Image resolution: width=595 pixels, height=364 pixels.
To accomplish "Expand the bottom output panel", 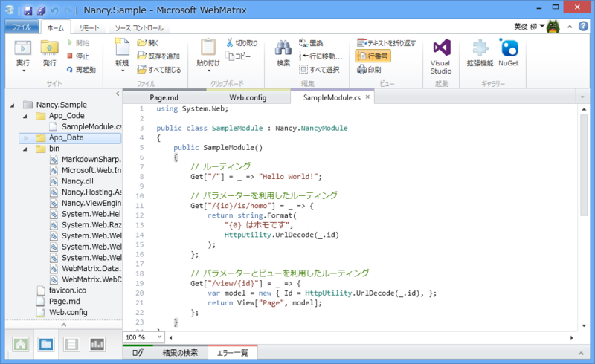I will coord(581,354).
